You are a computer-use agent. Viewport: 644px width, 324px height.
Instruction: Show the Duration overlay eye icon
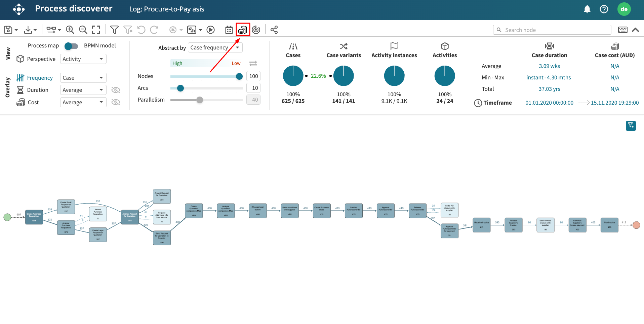[x=116, y=90]
